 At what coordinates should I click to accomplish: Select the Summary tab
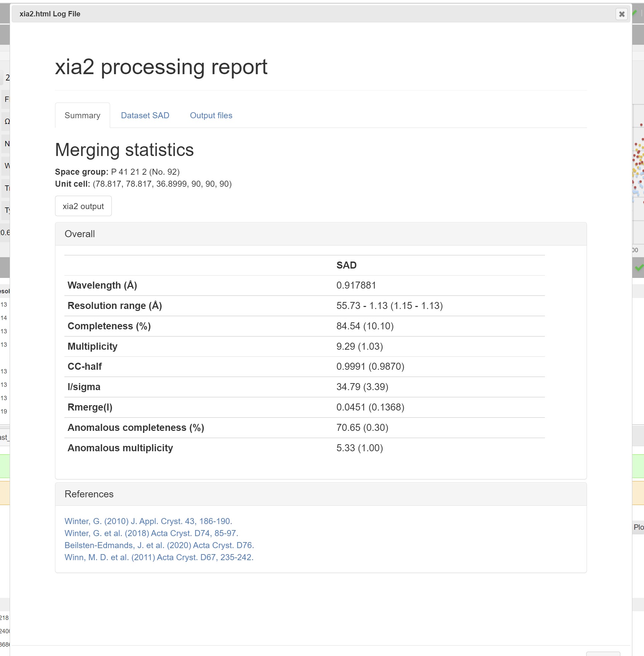[82, 115]
